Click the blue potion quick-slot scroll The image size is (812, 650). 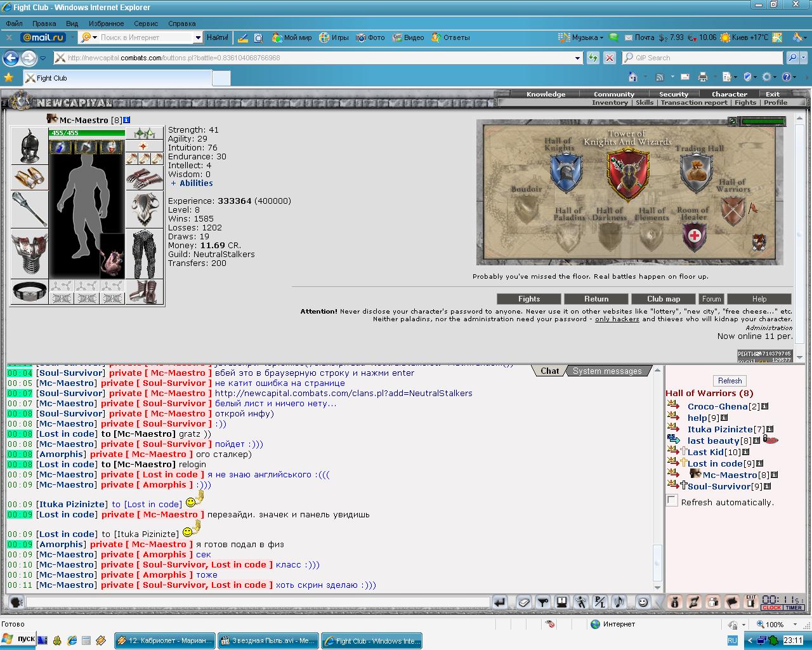pyautogui.click(x=61, y=147)
